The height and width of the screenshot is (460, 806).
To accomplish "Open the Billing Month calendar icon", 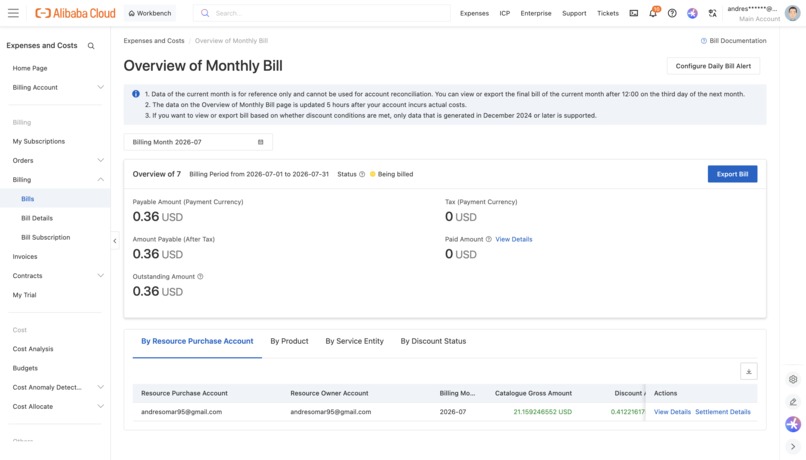I will pos(261,142).
